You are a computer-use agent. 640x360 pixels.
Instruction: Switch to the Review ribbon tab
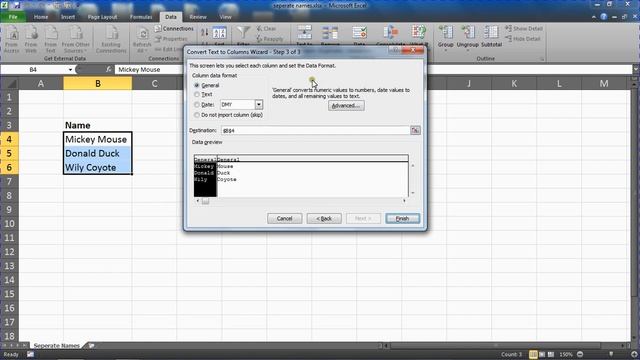(198, 17)
